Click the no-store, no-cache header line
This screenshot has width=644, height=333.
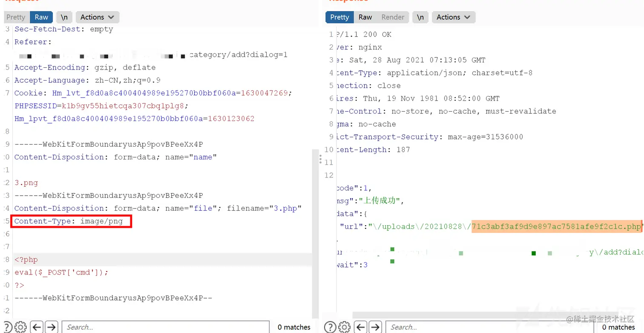(446, 111)
